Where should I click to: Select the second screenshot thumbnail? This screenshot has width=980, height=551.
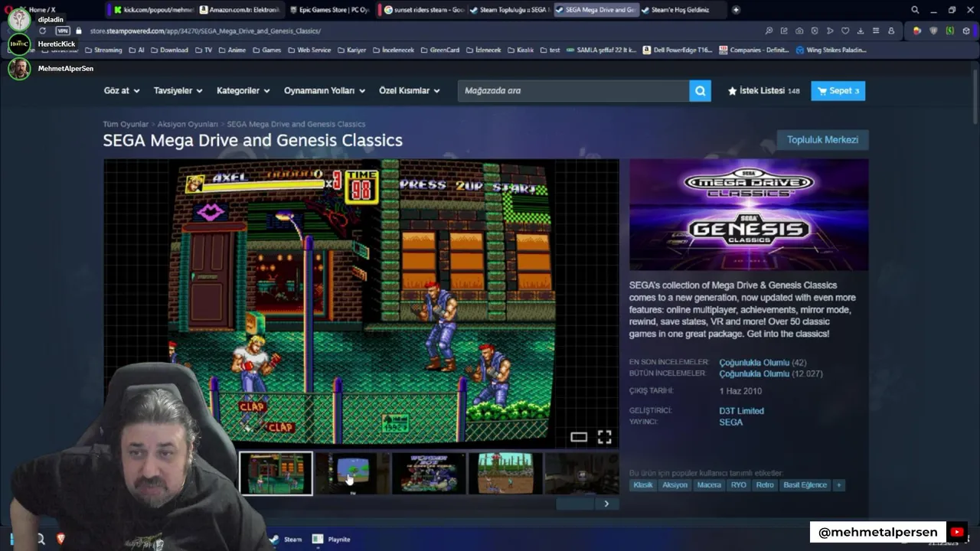click(x=352, y=473)
